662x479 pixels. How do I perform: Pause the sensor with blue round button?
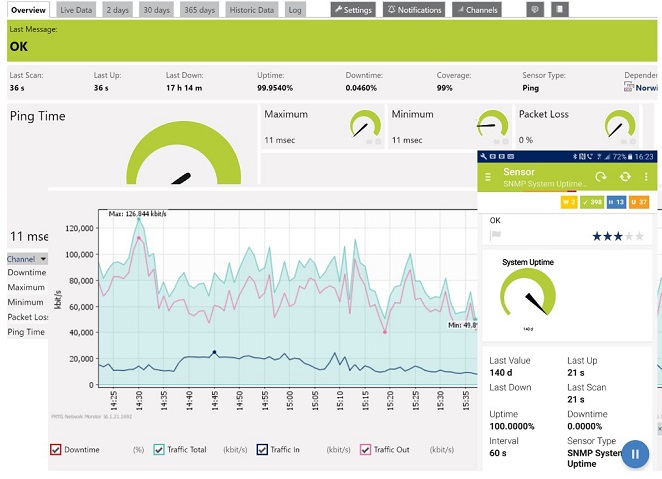(635, 454)
